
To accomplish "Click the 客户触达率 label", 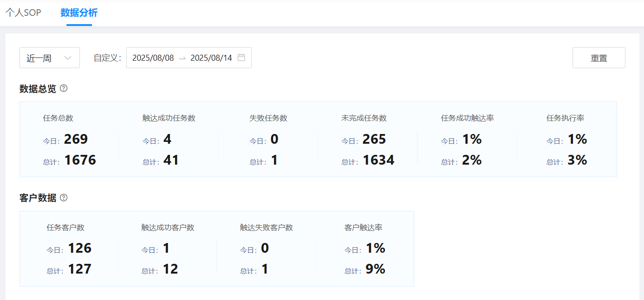I will (x=364, y=228).
